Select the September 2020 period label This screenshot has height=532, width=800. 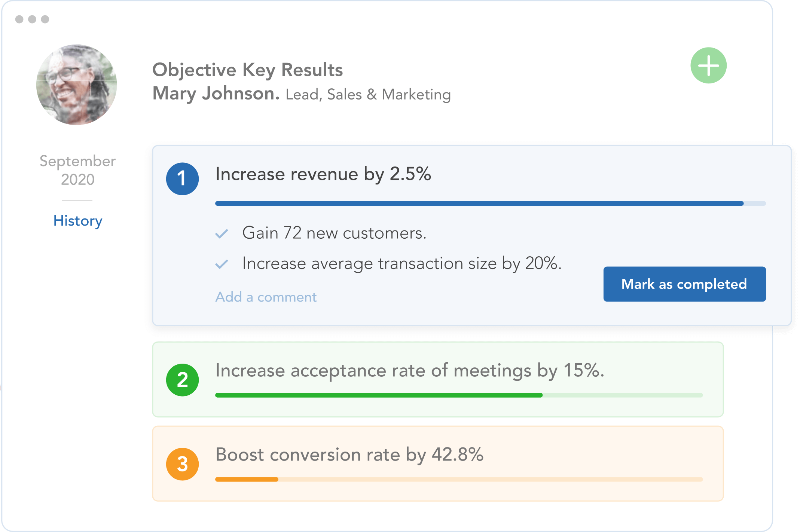77,170
